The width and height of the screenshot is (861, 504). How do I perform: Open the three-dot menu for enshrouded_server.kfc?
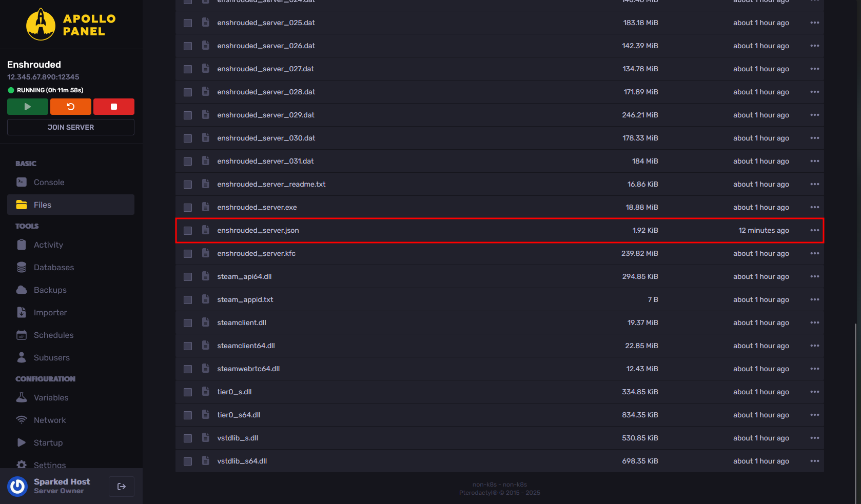pyautogui.click(x=814, y=253)
